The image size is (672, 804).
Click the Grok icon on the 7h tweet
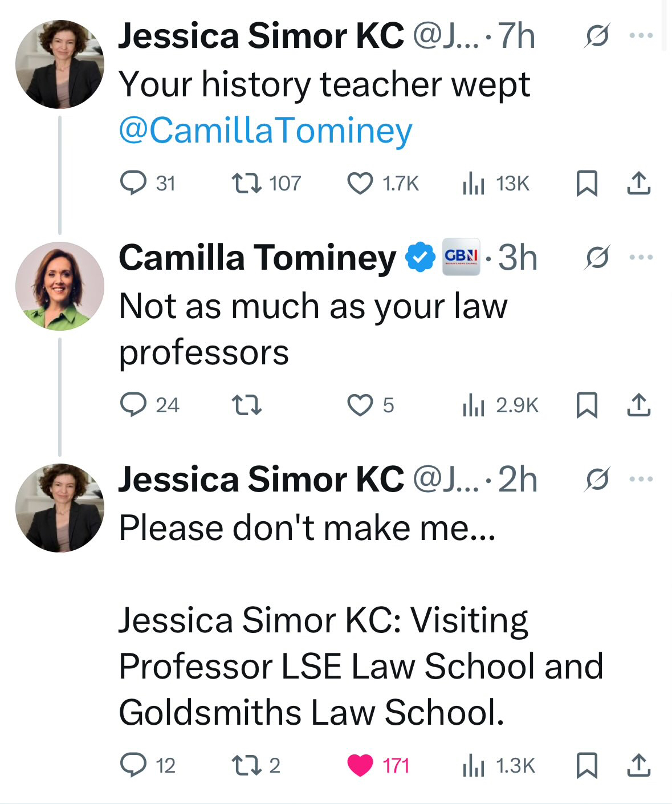click(x=597, y=36)
